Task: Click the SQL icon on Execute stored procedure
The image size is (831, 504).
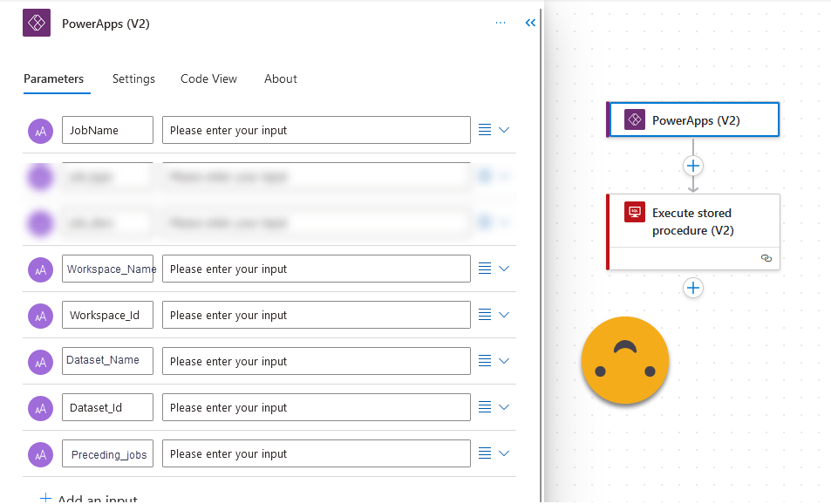Action: point(634,212)
